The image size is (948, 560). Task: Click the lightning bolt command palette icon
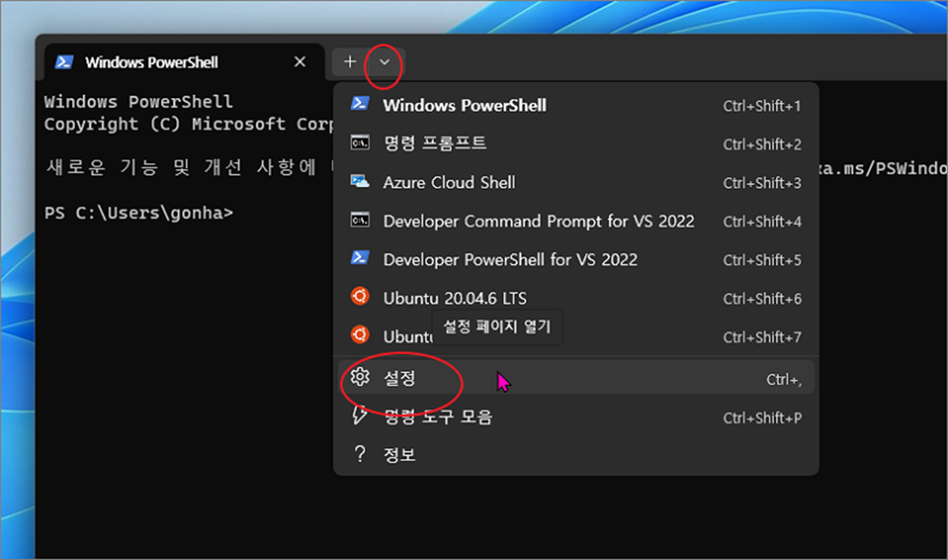(x=360, y=415)
